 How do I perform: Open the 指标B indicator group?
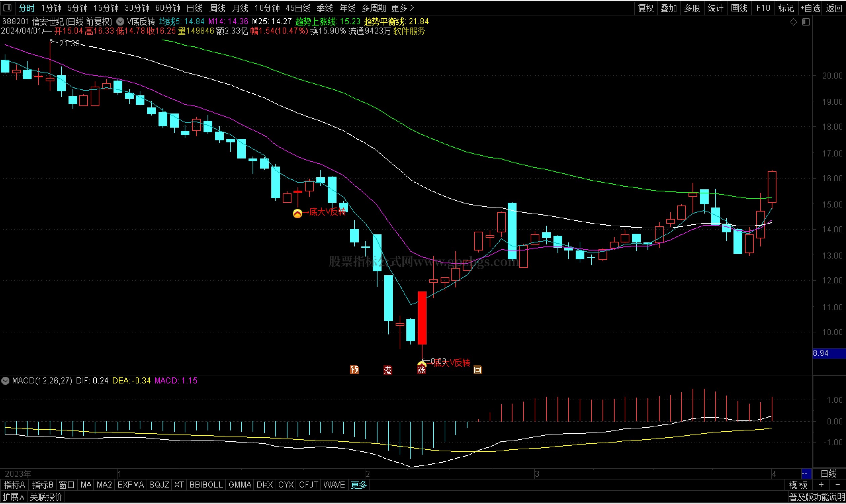click(x=42, y=485)
